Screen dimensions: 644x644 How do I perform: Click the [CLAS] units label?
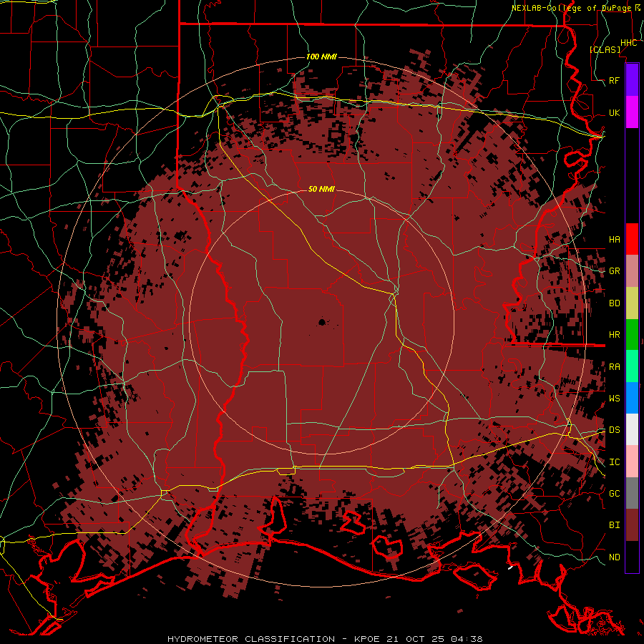(x=605, y=50)
